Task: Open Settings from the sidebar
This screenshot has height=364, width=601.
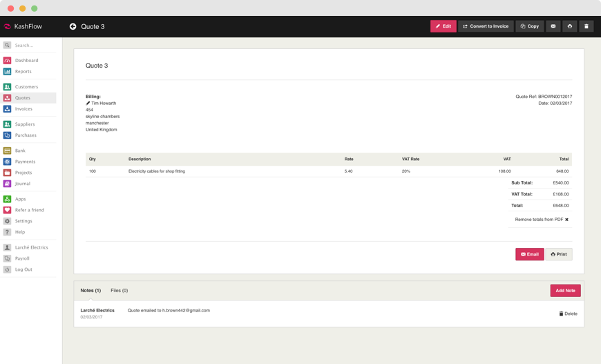Action: (x=23, y=221)
